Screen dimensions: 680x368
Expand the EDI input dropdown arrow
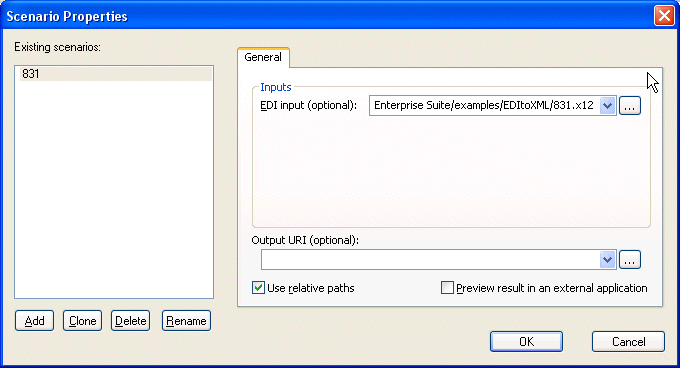pyautogui.click(x=608, y=106)
